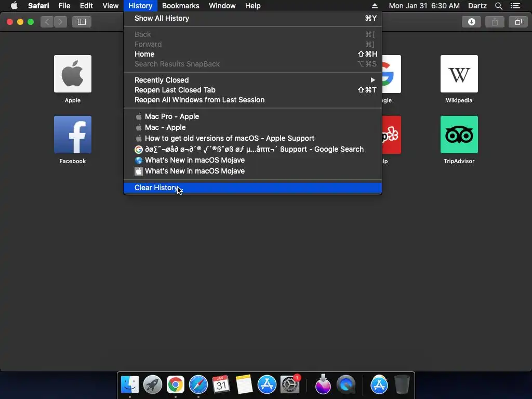Open the Yelp favorite tile
This screenshot has width=532, height=399.
[392, 135]
